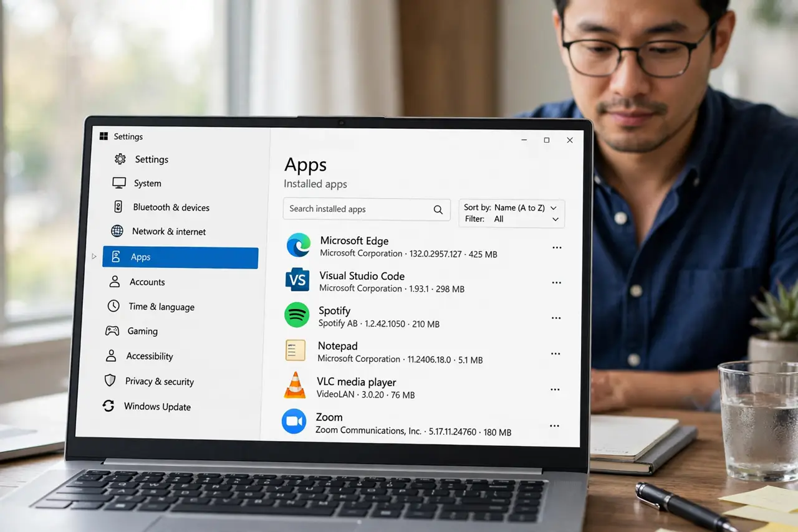Viewport: 798px width, 532px height.
Task: Click the Windows Update refresh icon
Action: point(108,406)
